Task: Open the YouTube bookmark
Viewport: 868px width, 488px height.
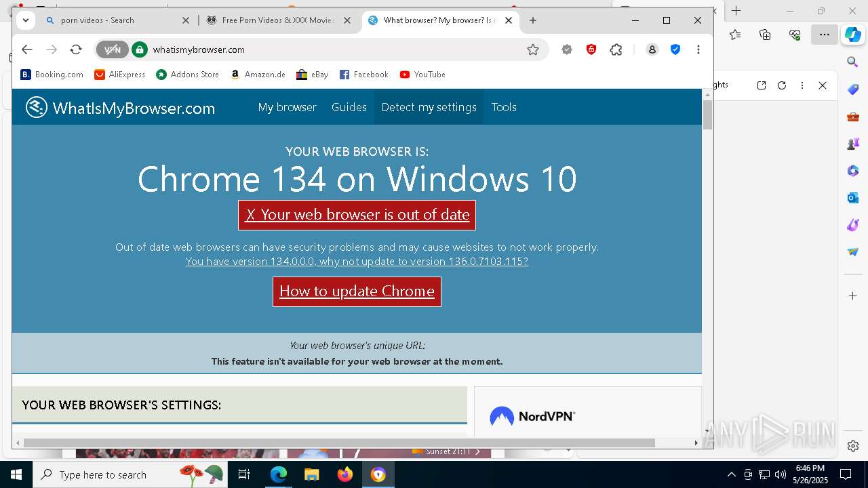Action: click(422, 75)
